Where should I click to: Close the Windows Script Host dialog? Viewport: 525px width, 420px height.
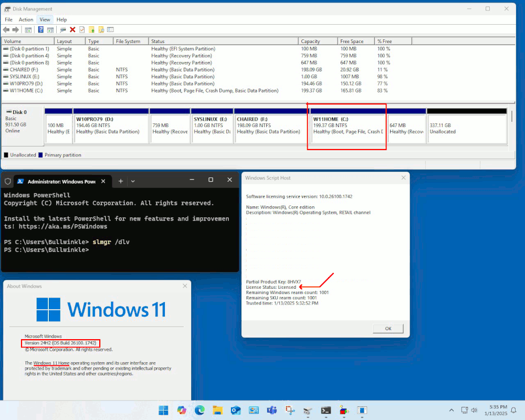coord(403,178)
